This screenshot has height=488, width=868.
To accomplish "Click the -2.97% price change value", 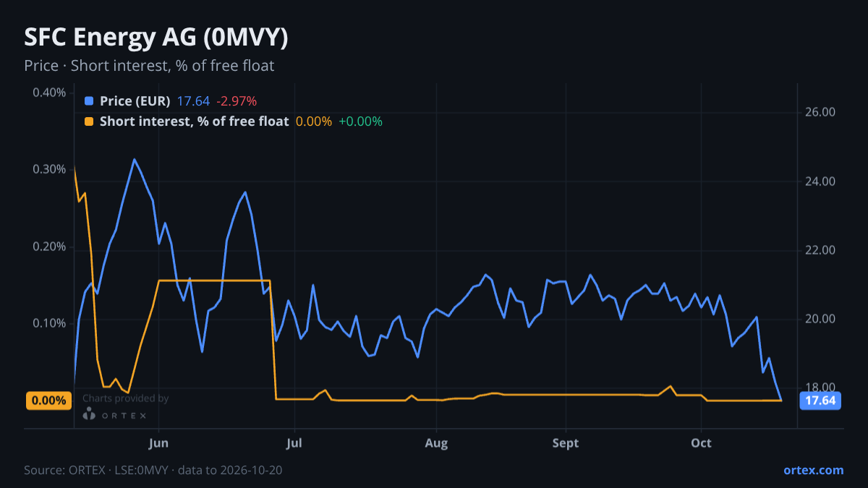I will [x=237, y=101].
